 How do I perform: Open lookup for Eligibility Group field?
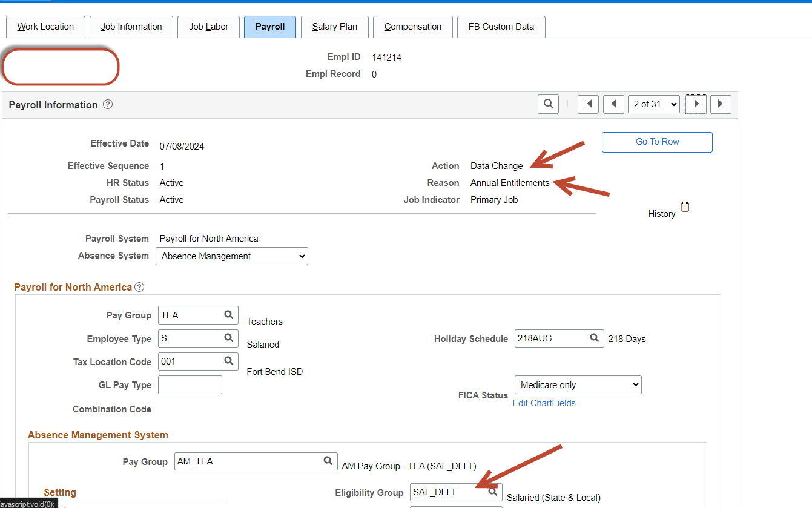(x=493, y=492)
